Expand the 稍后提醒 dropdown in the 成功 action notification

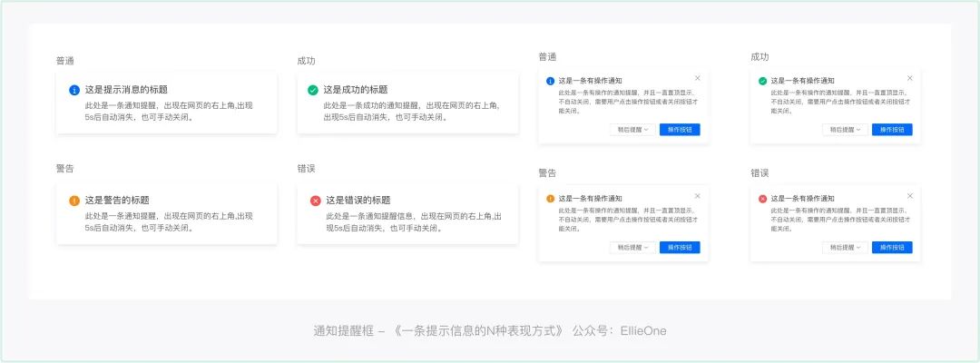pyautogui.click(x=845, y=130)
